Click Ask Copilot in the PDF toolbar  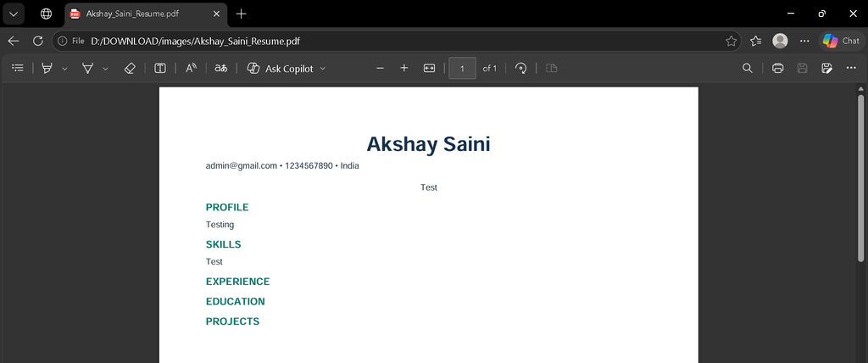click(x=280, y=69)
